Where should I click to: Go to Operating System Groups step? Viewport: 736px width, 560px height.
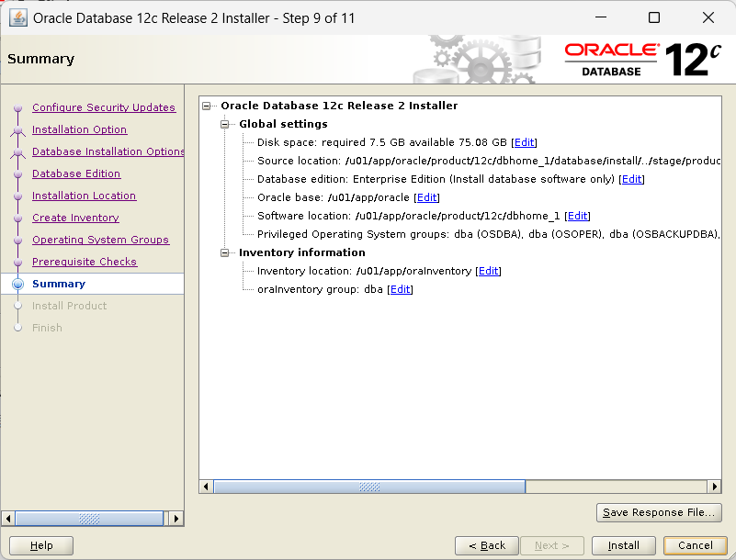100,240
